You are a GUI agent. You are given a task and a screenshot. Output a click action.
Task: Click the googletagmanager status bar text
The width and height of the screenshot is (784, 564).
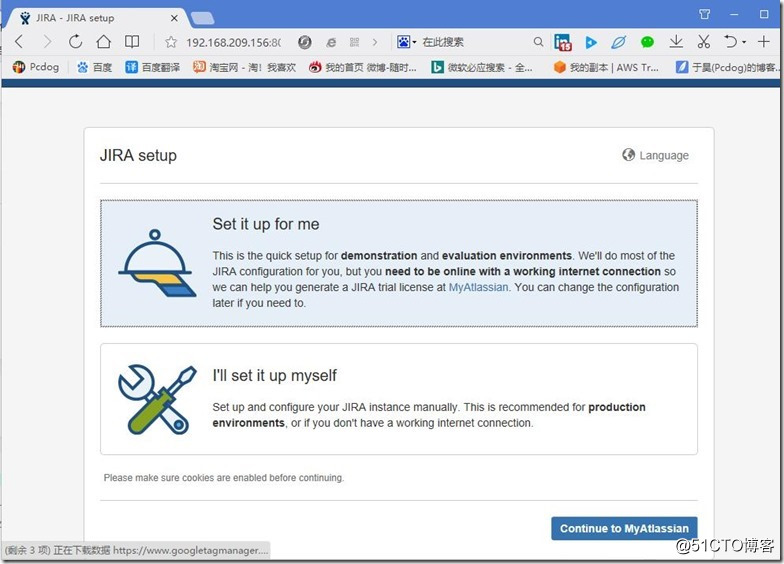pos(136,550)
